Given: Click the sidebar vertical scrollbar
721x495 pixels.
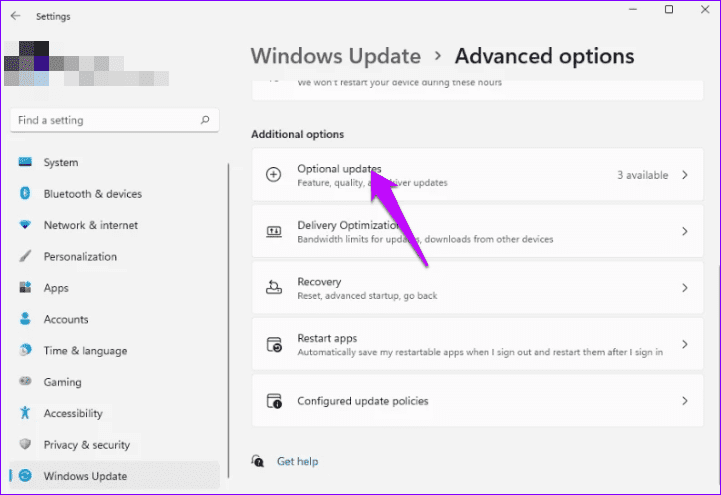Looking at the screenshot, I should [x=228, y=320].
